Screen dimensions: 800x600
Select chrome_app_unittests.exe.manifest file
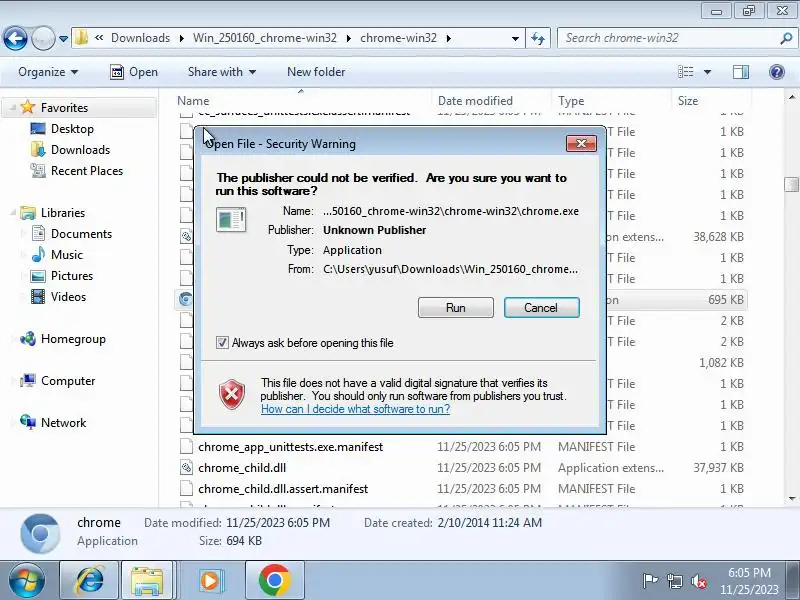tap(290, 447)
